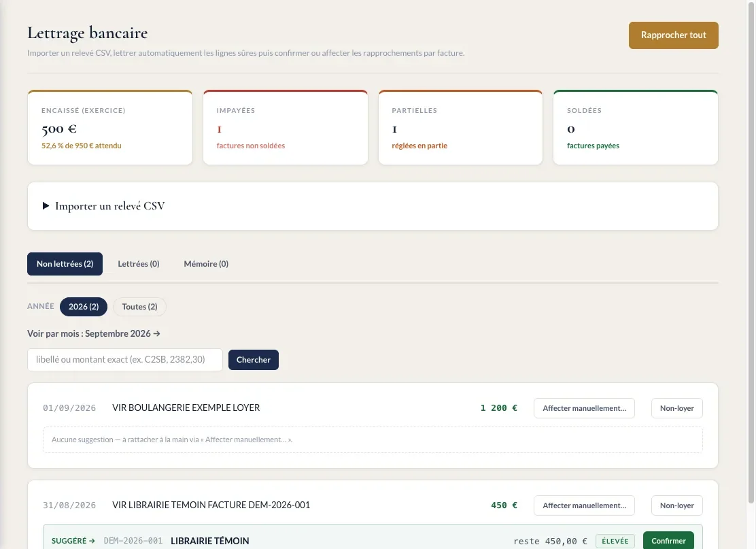The image size is (756, 549).
Task: Click the vertical page scrollbar
Action: [751, 251]
